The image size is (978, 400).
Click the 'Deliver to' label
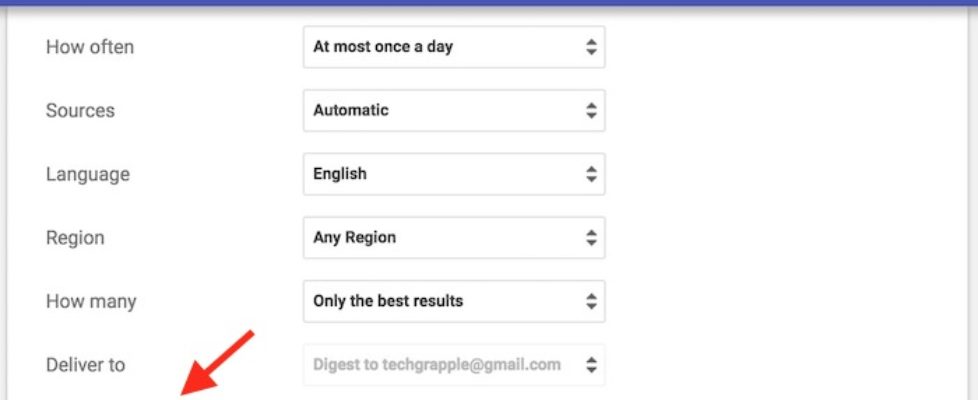pos(86,365)
